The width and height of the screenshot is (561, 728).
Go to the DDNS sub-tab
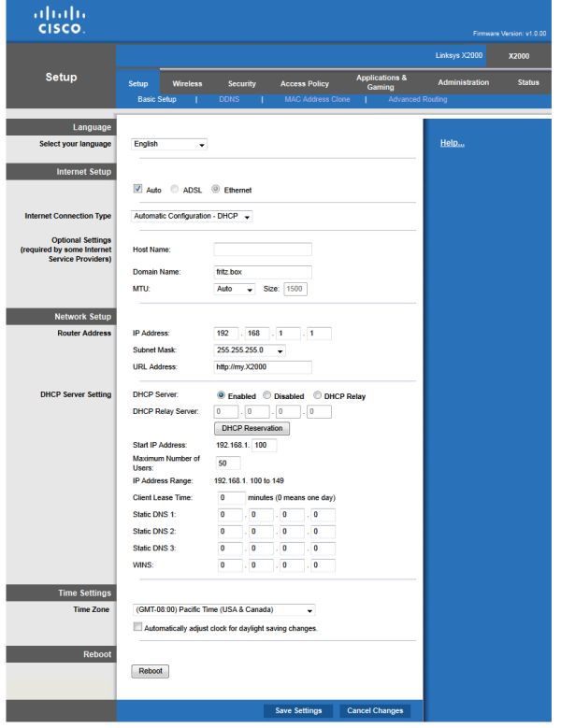coord(228,99)
